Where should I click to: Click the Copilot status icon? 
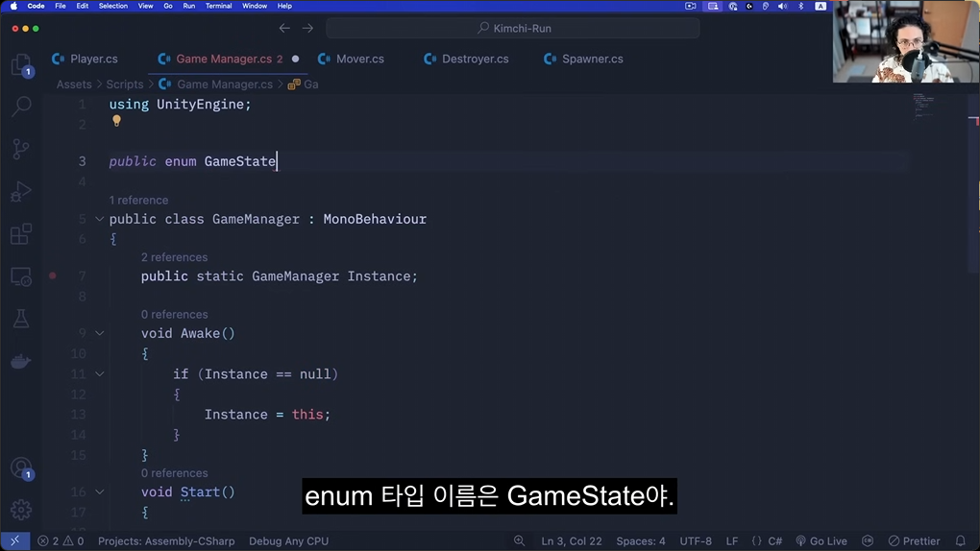868,541
